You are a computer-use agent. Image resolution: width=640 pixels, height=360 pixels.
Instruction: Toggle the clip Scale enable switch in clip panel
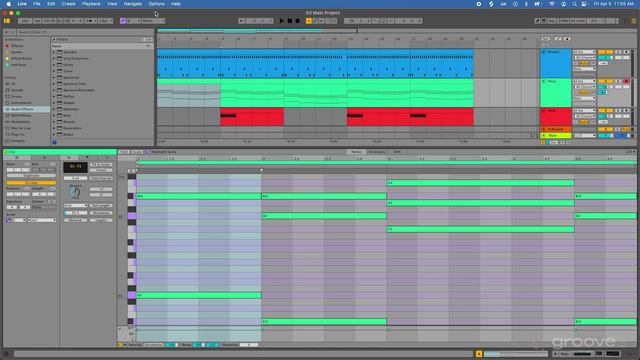[x=9, y=220]
